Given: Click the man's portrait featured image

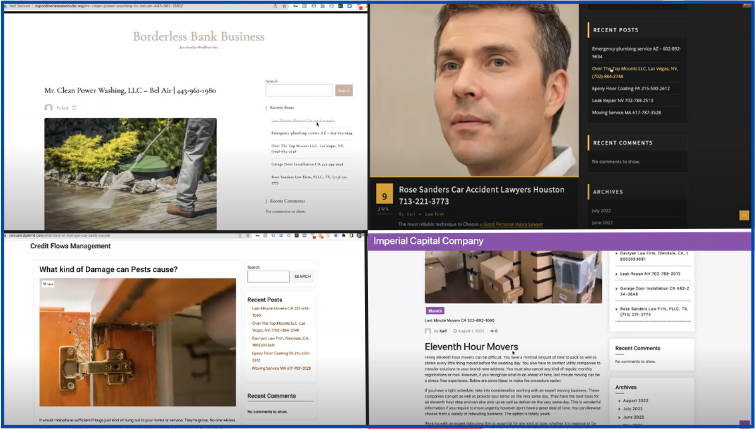Looking at the screenshot, I should (474, 90).
